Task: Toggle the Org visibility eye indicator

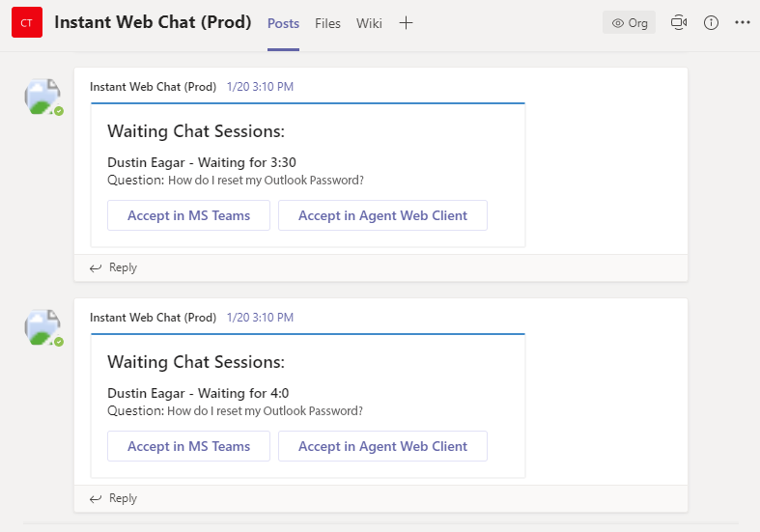Action: tap(629, 23)
